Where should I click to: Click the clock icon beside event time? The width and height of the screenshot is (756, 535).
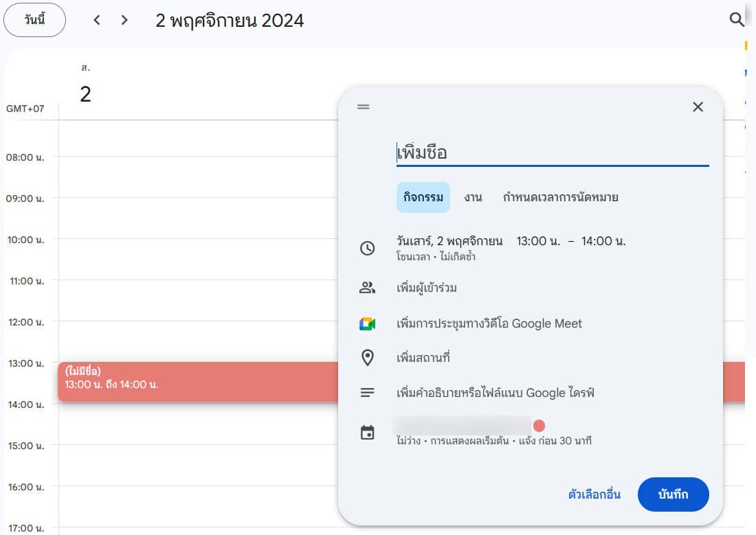[368, 248]
